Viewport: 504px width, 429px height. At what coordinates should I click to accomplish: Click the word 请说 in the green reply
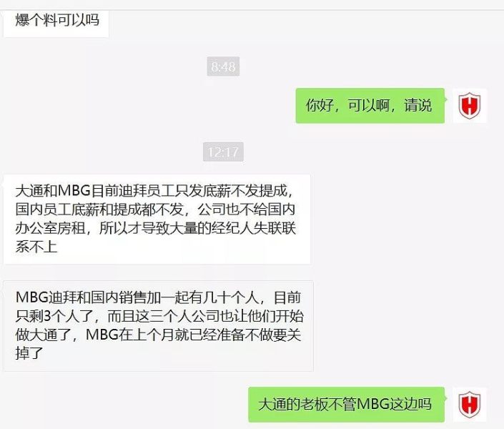click(x=418, y=105)
